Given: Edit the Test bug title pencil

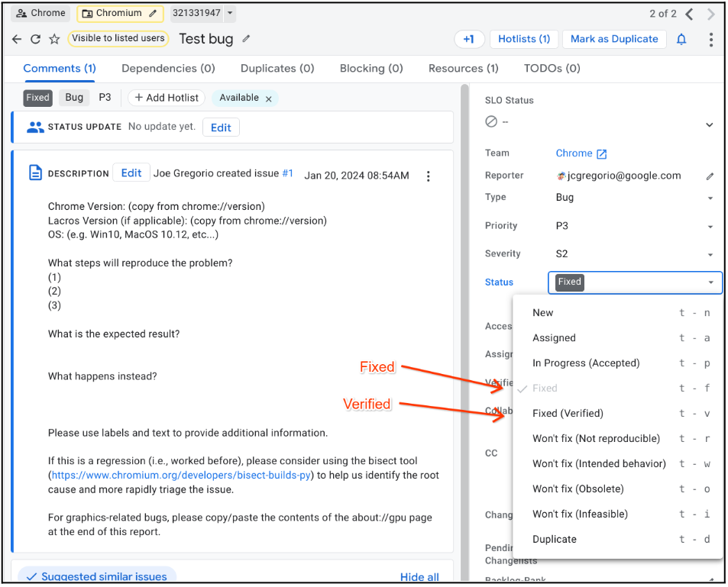Looking at the screenshot, I should [246, 39].
